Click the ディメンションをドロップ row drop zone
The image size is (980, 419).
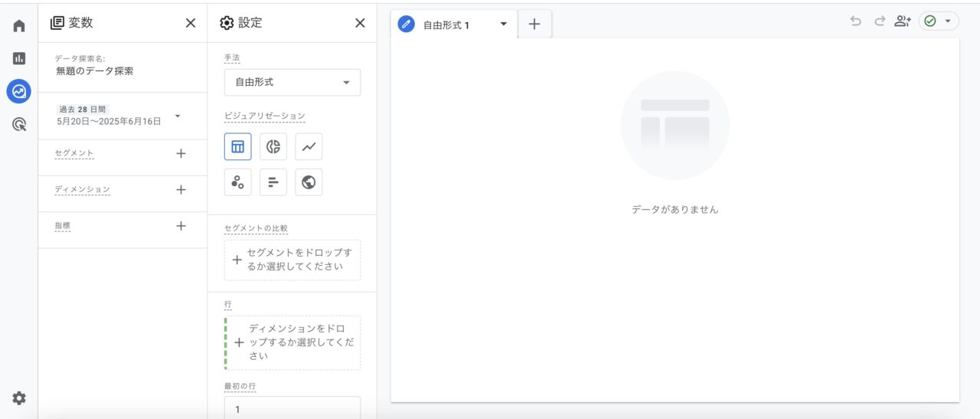tap(292, 342)
